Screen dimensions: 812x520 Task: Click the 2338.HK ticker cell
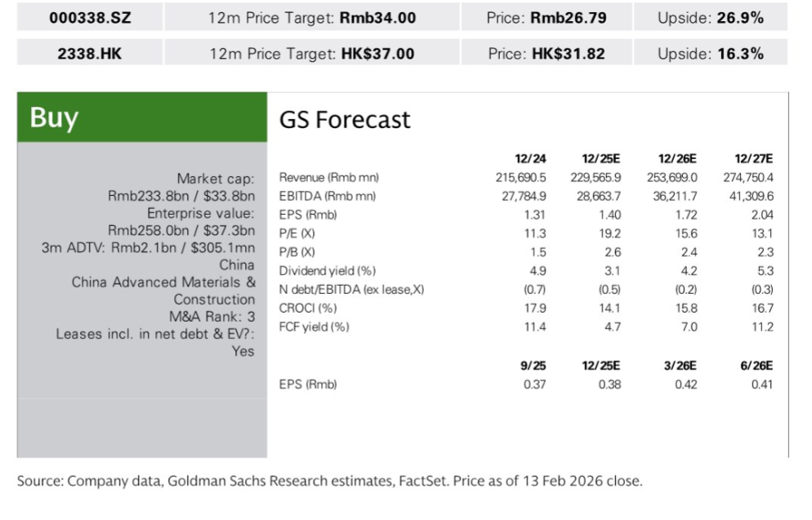pos(89,54)
